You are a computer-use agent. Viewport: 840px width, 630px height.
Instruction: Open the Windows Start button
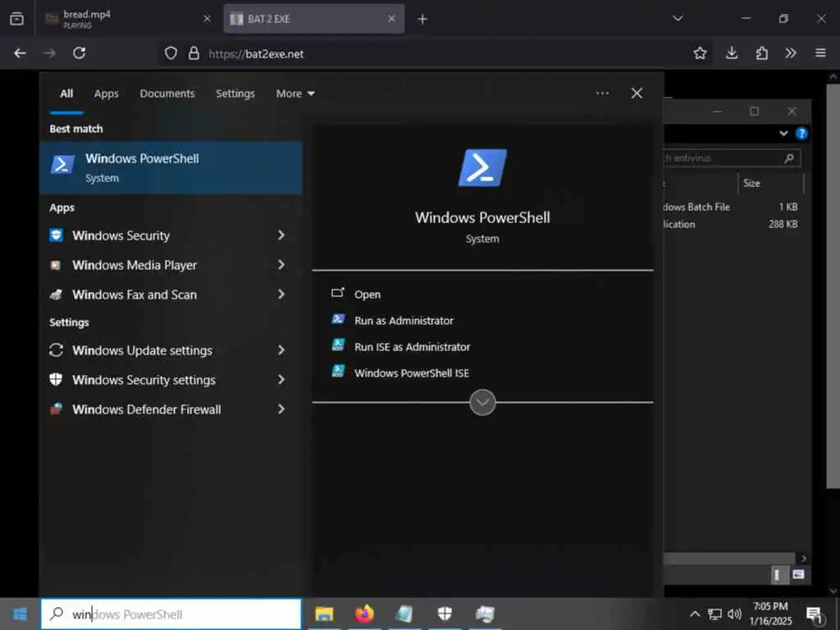click(x=20, y=614)
